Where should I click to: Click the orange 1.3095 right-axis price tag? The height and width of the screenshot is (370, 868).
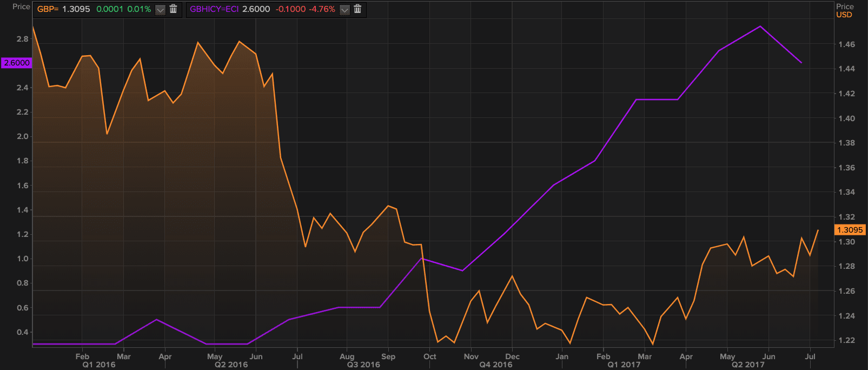click(850, 230)
